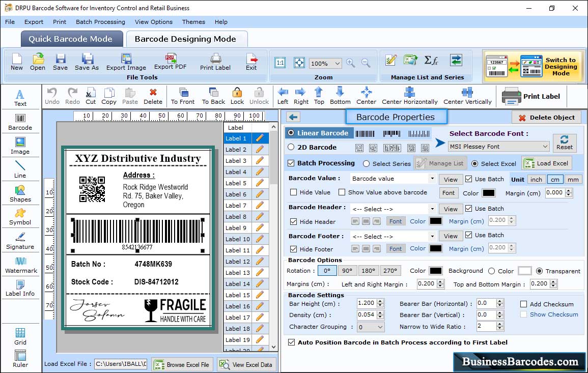Click the Exit icon
The width and height of the screenshot is (588, 373).
[x=251, y=62]
